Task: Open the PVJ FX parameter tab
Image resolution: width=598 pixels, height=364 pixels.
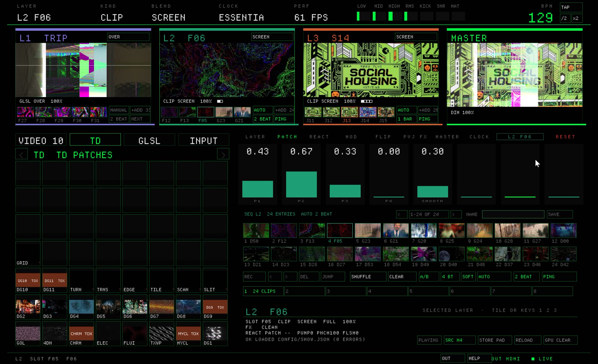Action: pos(415,137)
